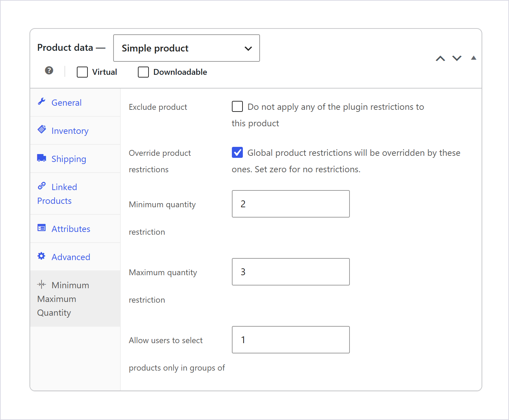Image resolution: width=509 pixels, height=420 pixels.
Task: Click the help question mark icon
Action: click(49, 70)
